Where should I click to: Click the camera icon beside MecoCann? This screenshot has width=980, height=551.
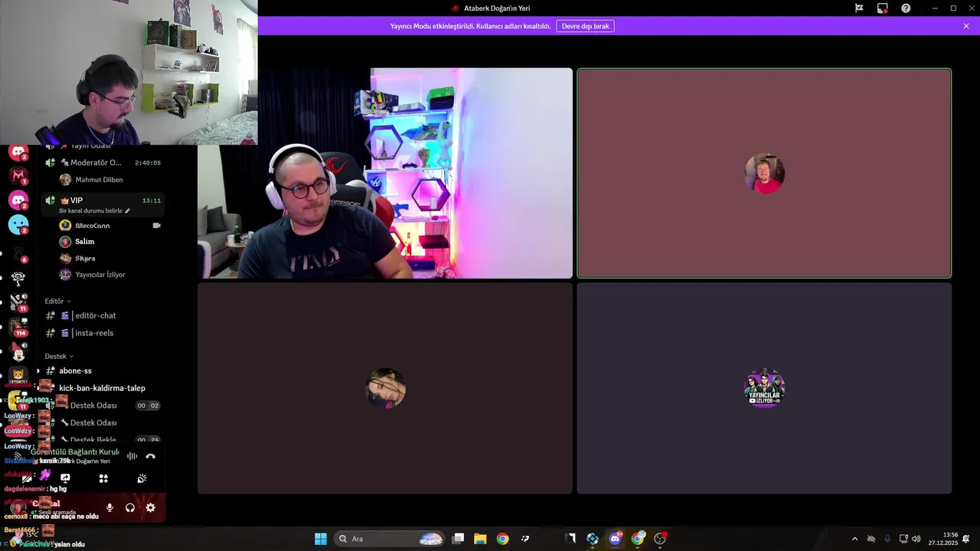click(x=157, y=226)
